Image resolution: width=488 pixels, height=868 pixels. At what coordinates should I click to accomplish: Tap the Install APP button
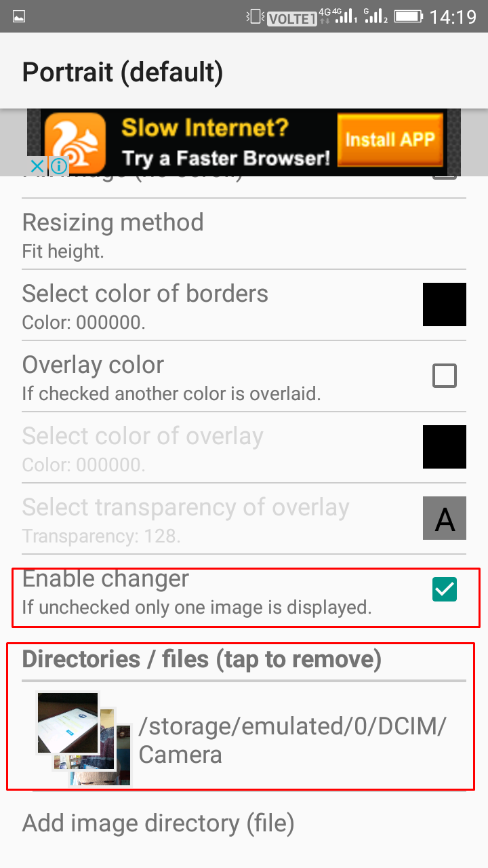(x=389, y=140)
